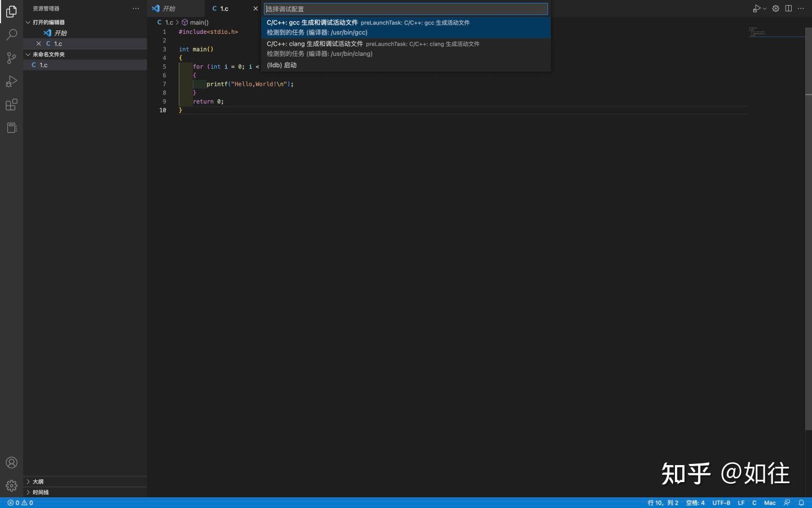Click main() breadcrumb symbol

coord(195,23)
